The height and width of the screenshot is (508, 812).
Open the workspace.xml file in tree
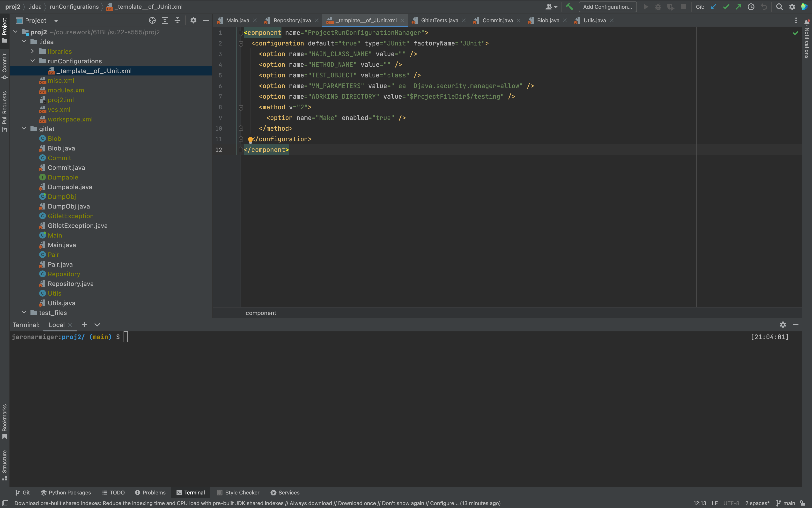(70, 119)
